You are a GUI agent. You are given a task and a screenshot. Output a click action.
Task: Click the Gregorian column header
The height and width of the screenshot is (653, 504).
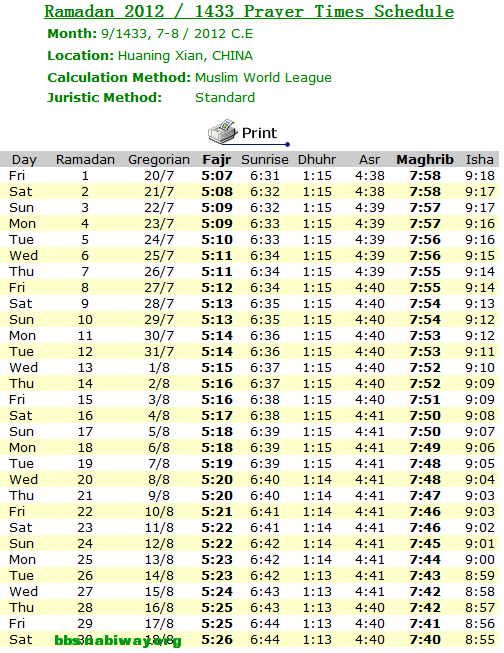pyautogui.click(x=159, y=160)
